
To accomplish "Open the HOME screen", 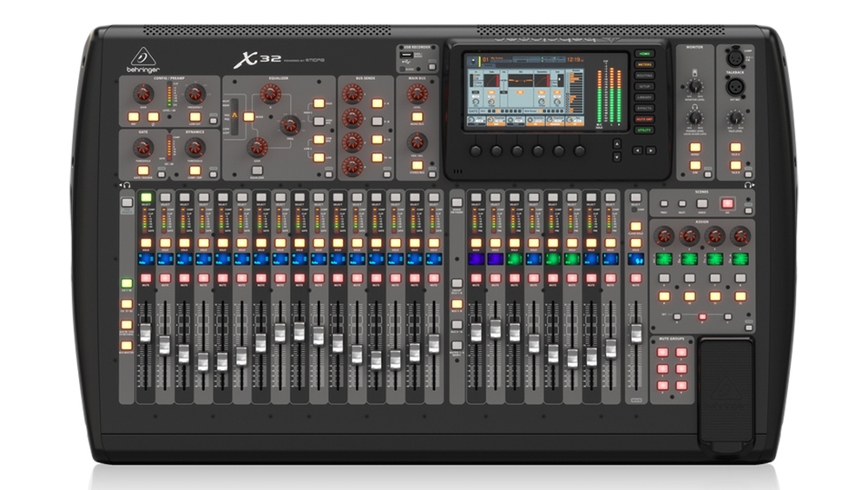I will (644, 54).
